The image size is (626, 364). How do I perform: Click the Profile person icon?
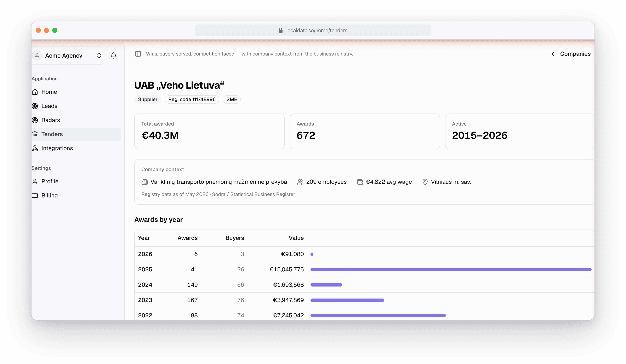[35, 181]
